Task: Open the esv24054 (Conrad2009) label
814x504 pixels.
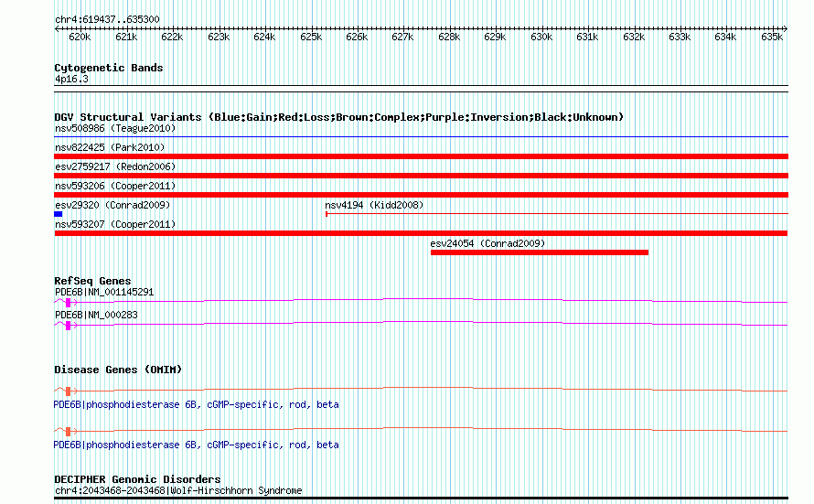Action: coord(487,243)
